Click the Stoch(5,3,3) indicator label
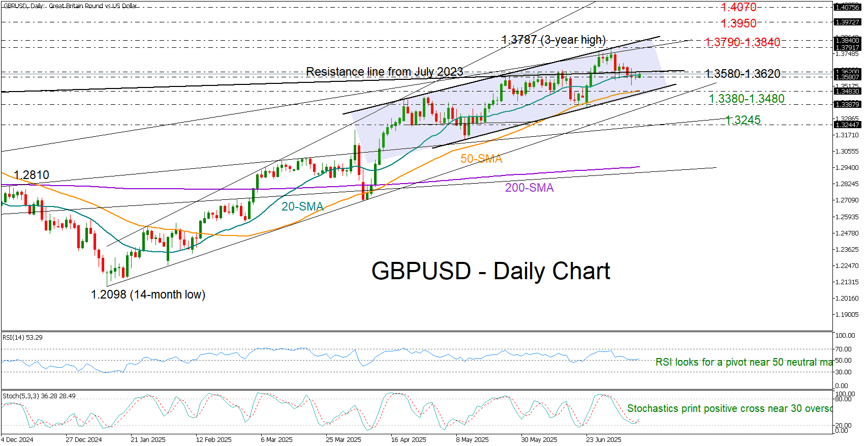The height and width of the screenshot is (446, 868). pyautogui.click(x=39, y=396)
